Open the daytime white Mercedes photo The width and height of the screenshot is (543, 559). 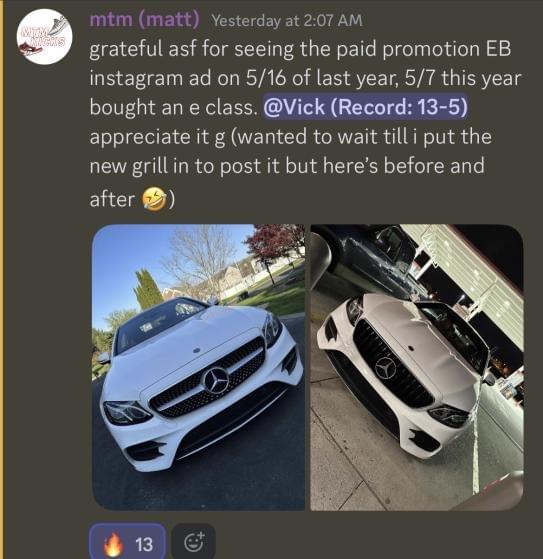198,367
